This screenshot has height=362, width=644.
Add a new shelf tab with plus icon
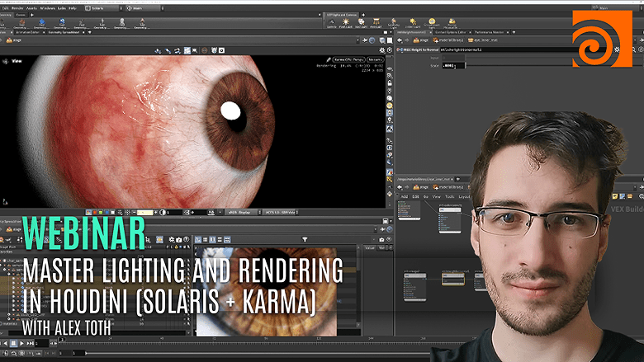click(x=32, y=15)
